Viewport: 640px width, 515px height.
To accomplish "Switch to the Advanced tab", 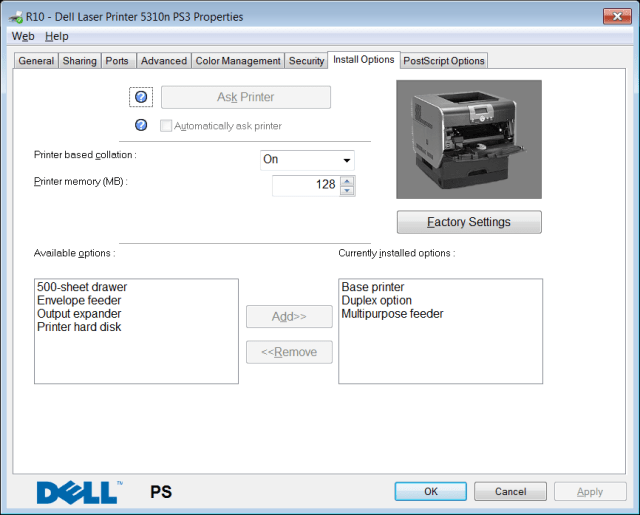I will (x=164, y=61).
